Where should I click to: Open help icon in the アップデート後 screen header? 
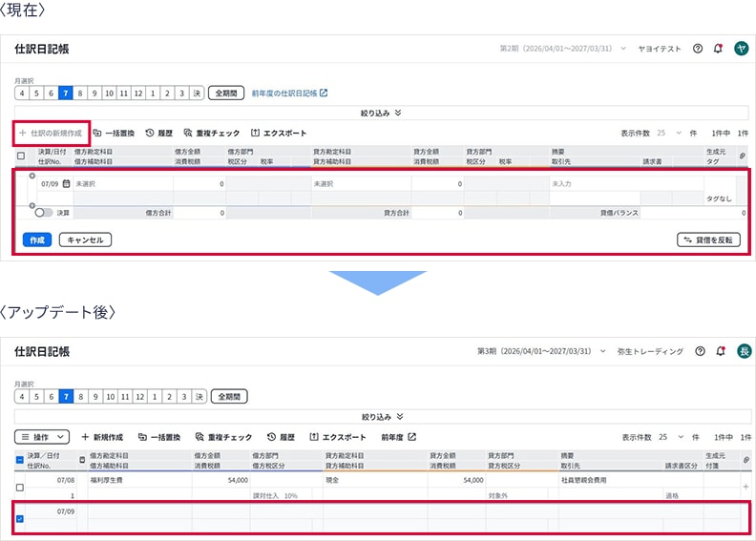click(700, 351)
